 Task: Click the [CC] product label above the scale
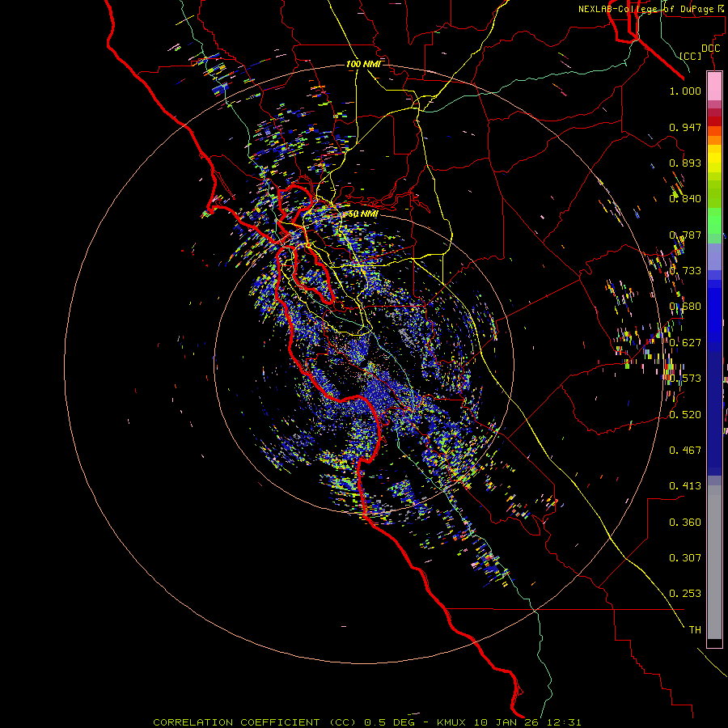[691, 56]
